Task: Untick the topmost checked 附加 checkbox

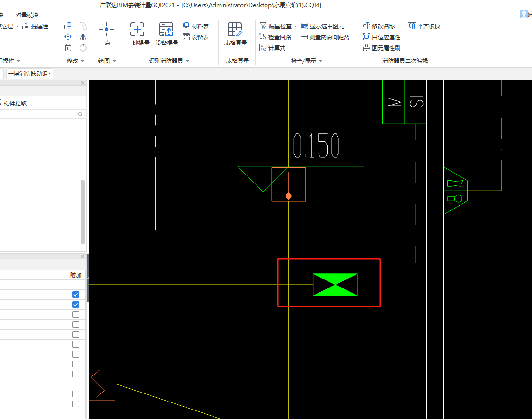Action: pos(76,295)
